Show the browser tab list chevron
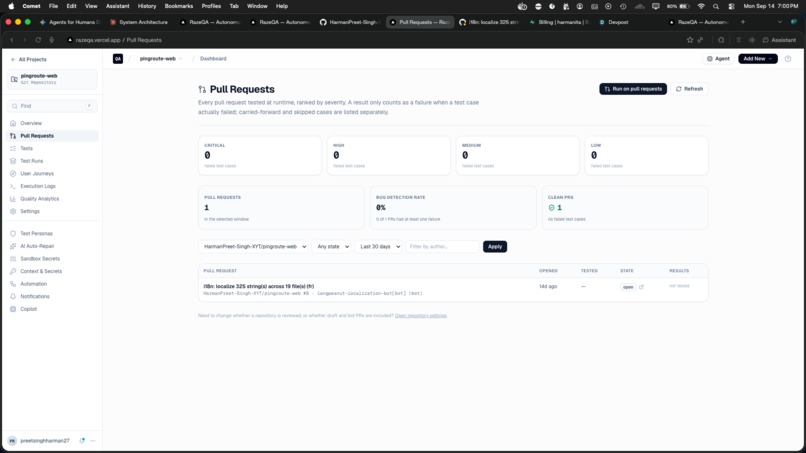 click(x=780, y=22)
